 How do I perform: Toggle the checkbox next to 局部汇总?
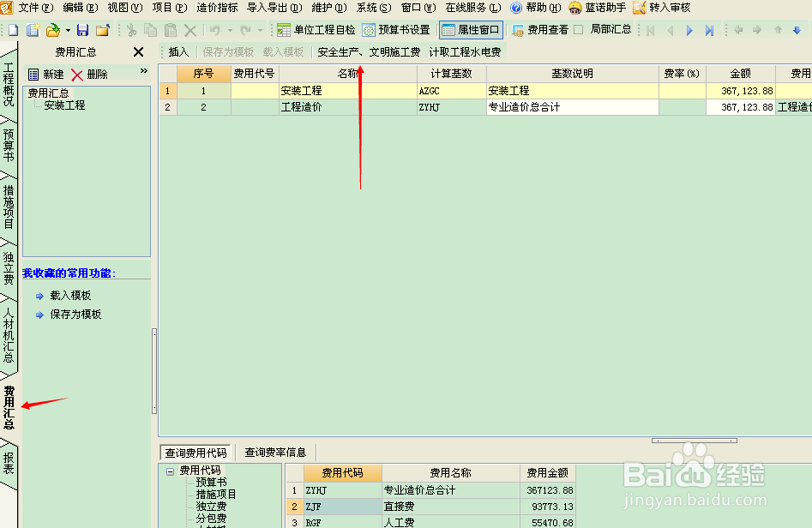click(x=577, y=28)
